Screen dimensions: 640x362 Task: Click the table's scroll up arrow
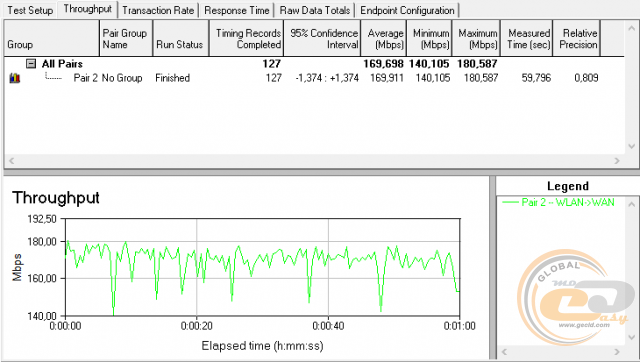(631, 27)
